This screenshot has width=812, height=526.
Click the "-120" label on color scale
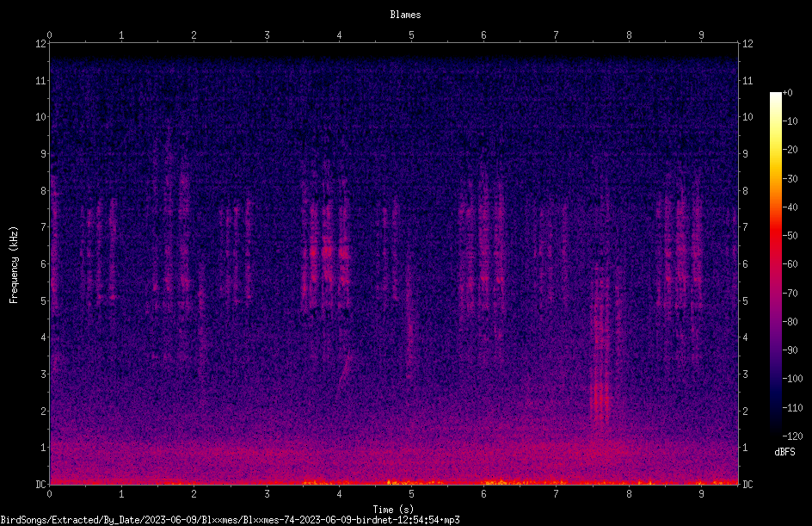(792, 436)
